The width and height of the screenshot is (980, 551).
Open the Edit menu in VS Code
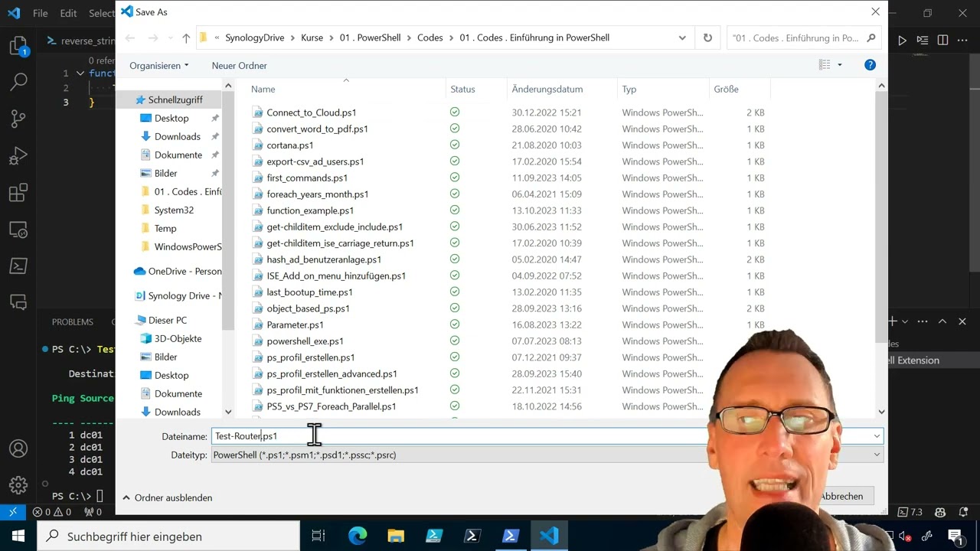tap(68, 13)
